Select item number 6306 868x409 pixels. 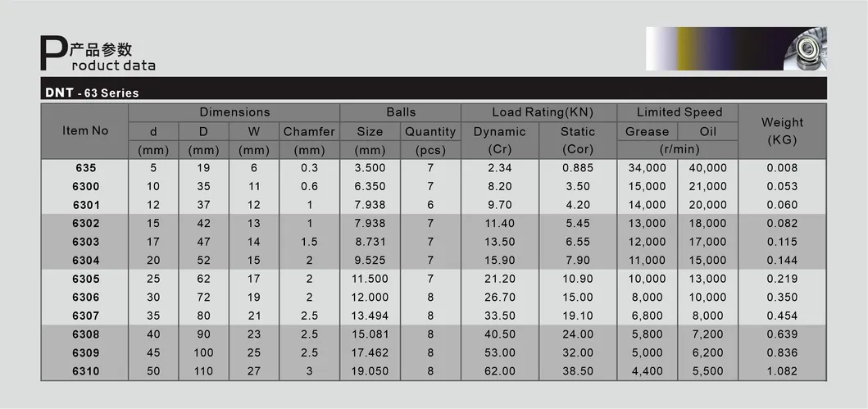click(x=86, y=298)
